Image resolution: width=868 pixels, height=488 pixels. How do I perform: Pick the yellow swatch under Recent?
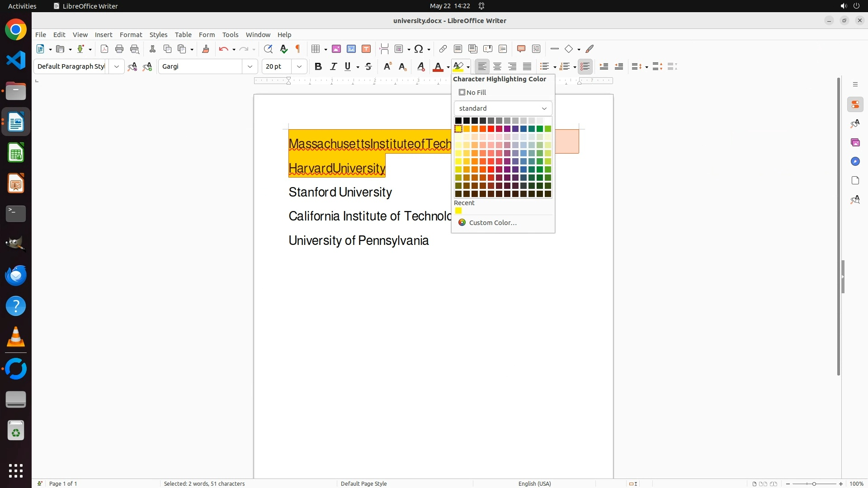pyautogui.click(x=458, y=211)
